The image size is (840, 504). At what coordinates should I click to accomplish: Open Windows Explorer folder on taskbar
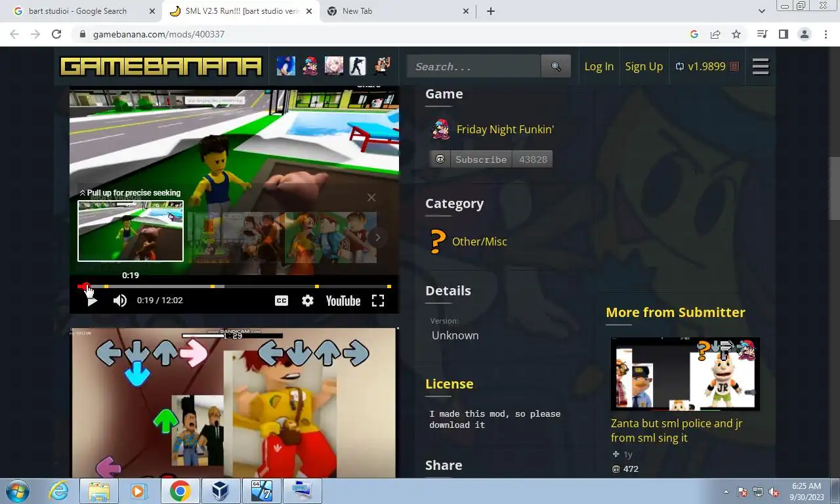point(99,491)
